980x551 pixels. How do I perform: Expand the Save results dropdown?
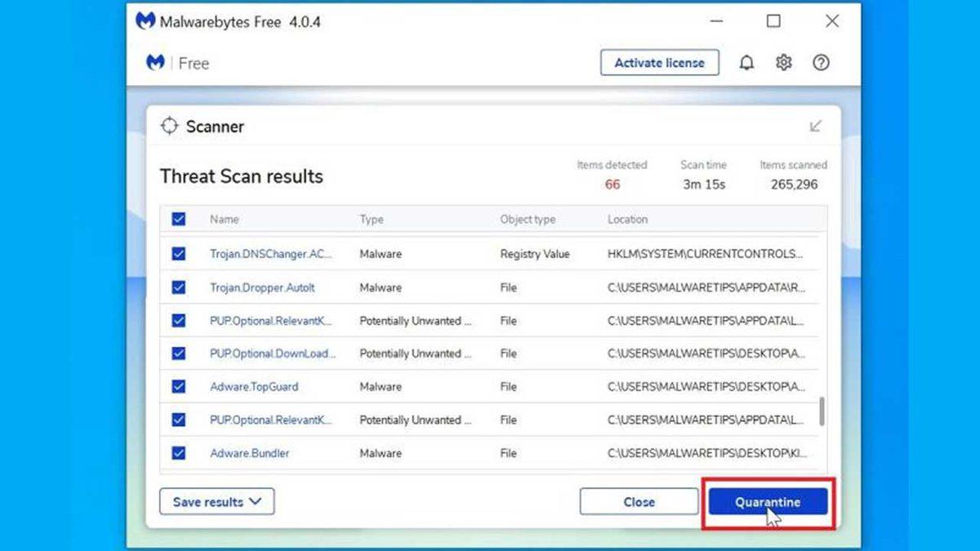216,501
